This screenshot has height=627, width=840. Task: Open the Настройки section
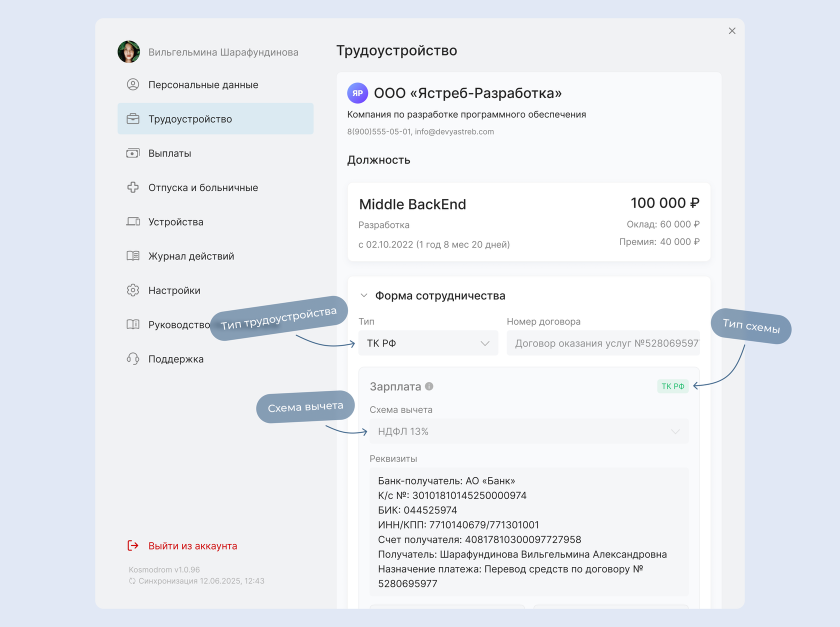tap(215, 290)
